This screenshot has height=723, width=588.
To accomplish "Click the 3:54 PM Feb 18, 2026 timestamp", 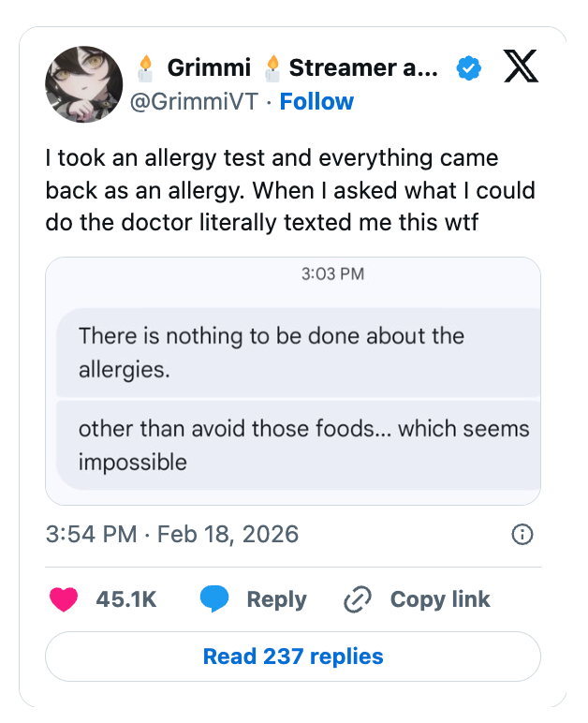I will (172, 535).
